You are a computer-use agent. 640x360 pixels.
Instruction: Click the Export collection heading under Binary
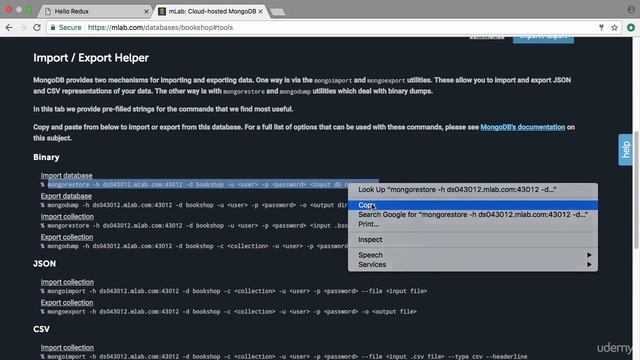coord(67,237)
